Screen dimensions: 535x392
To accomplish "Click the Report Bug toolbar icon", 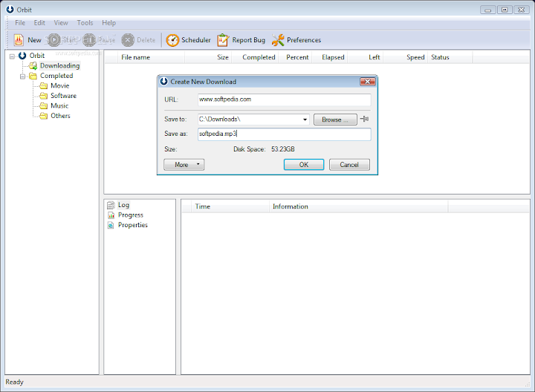I will [223, 40].
